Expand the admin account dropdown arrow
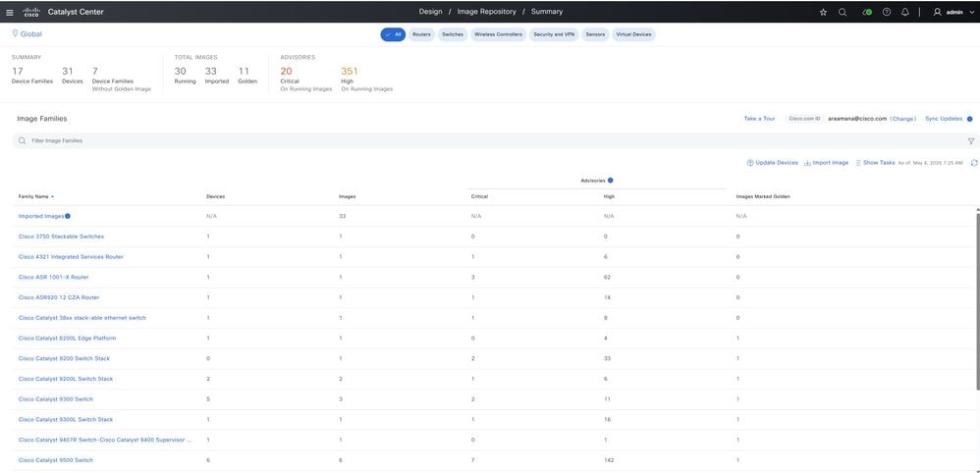The height and width of the screenshot is (473, 980). pyautogui.click(x=971, y=12)
